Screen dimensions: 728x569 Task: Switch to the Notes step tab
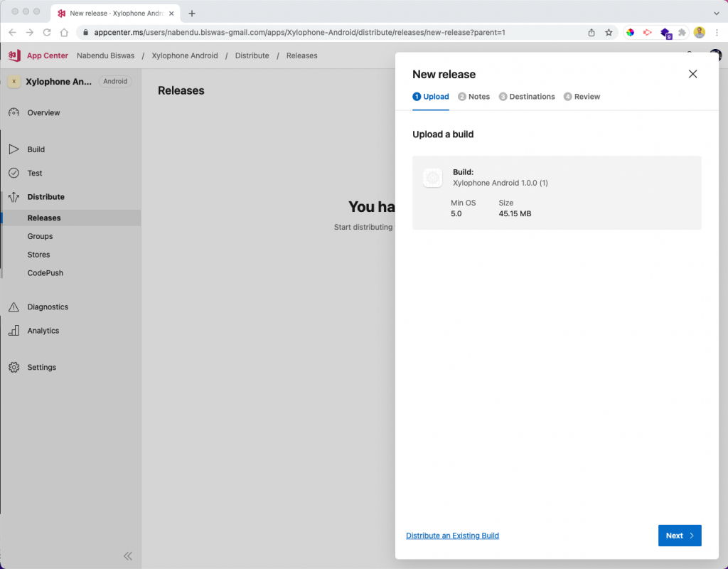pos(473,97)
